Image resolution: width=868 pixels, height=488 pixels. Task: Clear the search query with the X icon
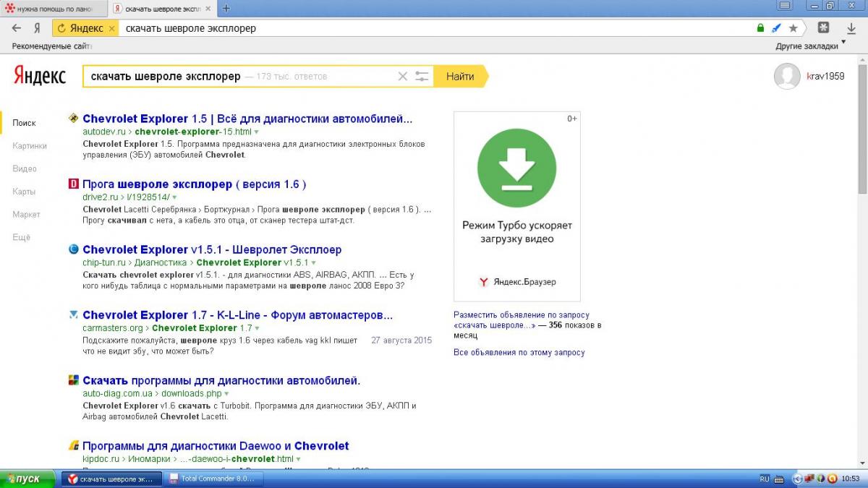pos(403,76)
